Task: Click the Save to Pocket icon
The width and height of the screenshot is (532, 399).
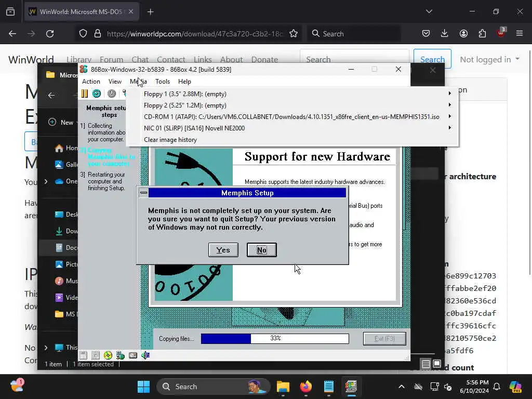Action: click(426, 34)
